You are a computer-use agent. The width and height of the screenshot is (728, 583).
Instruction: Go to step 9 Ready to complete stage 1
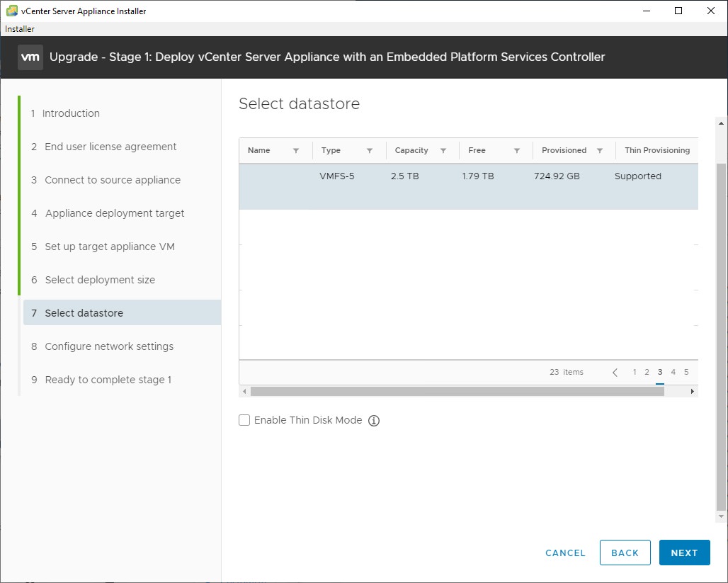click(101, 380)
